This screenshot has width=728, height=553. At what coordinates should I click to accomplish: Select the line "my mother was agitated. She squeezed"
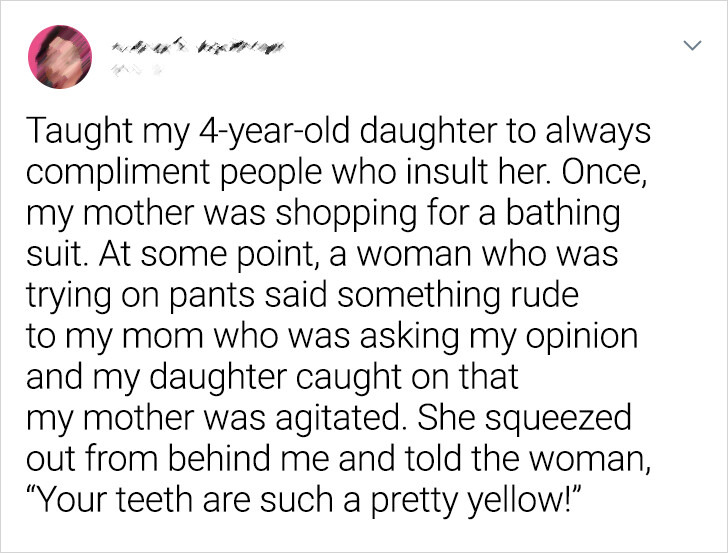coord(329,417)
